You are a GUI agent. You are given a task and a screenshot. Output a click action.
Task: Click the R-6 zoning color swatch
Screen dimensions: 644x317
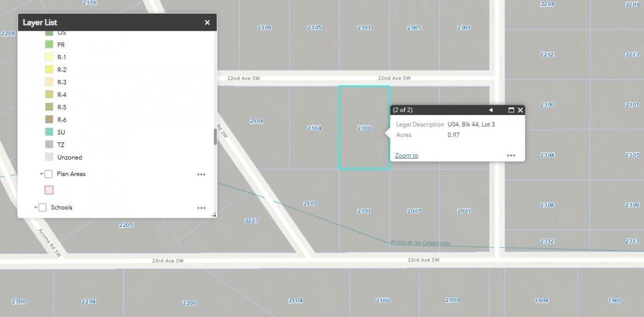click(49, 119)
